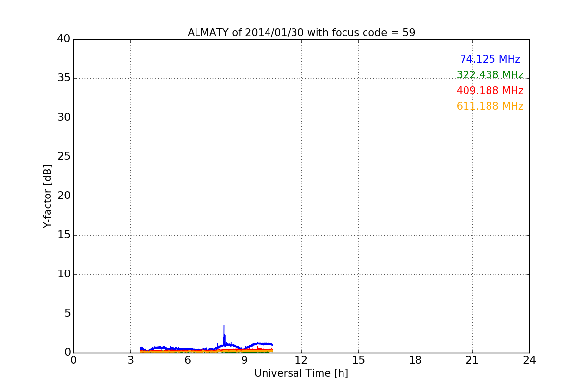Click the blue spike peak near 8 hours
The width and height of the screenshot is (588, 392).
[224, 326]
